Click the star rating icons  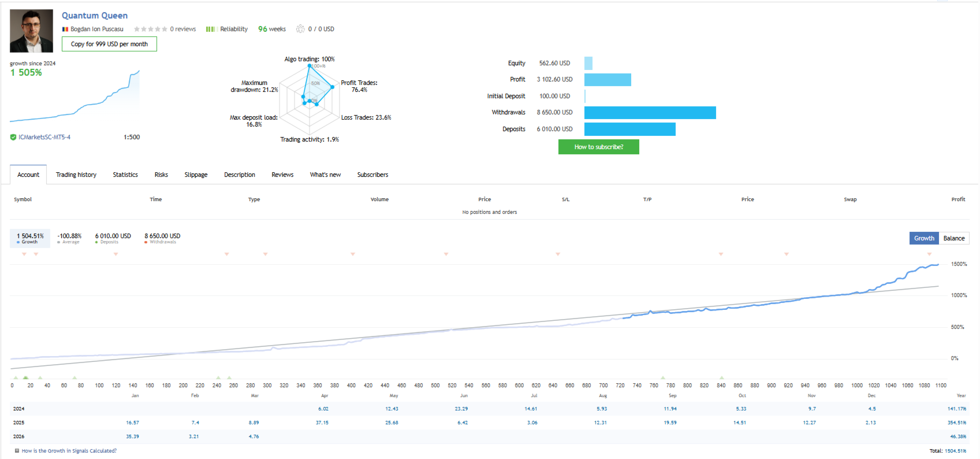[x=151, y=29]
